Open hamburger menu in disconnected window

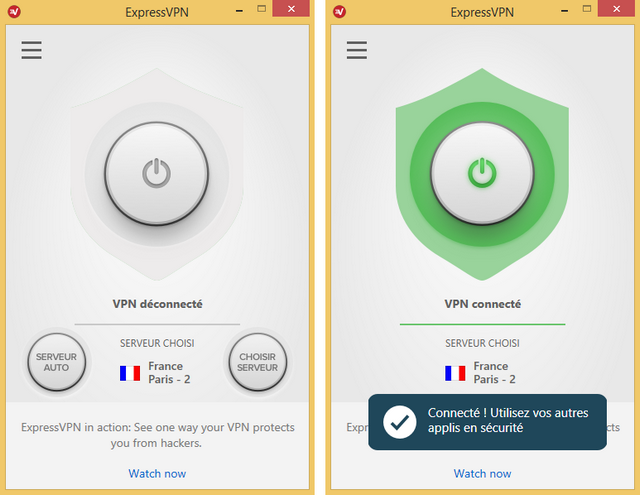pyautogui.click(x=31, y=50)
